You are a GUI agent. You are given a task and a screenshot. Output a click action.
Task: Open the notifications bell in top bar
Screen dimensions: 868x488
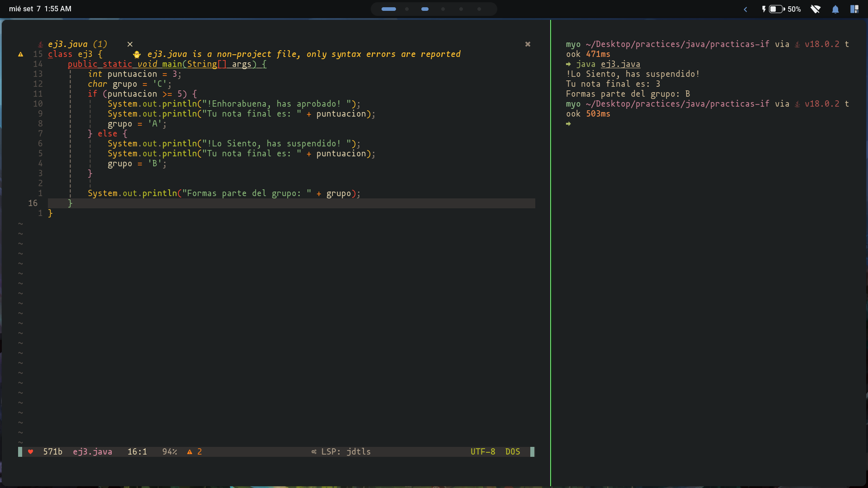coord(835,9)
